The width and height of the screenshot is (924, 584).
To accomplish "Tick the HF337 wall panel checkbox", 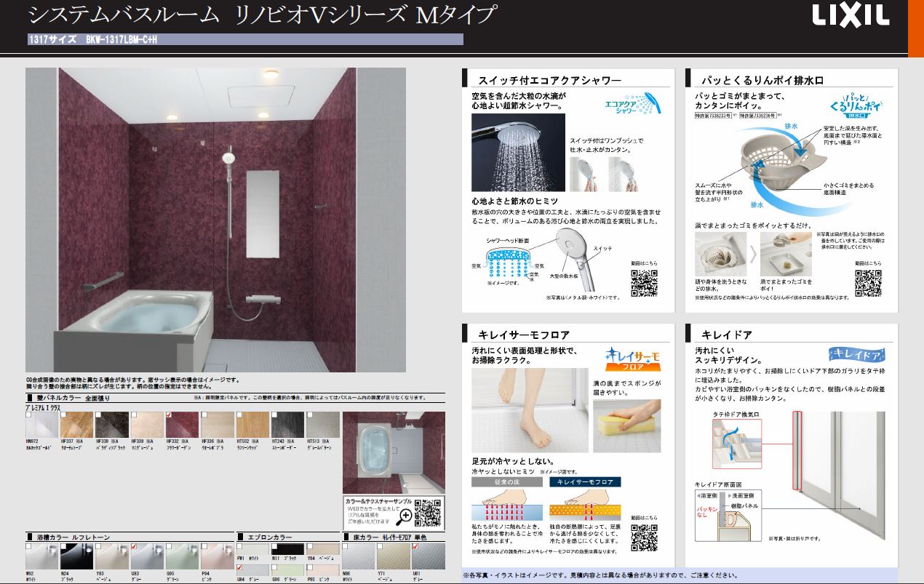I will coord(63,415).
